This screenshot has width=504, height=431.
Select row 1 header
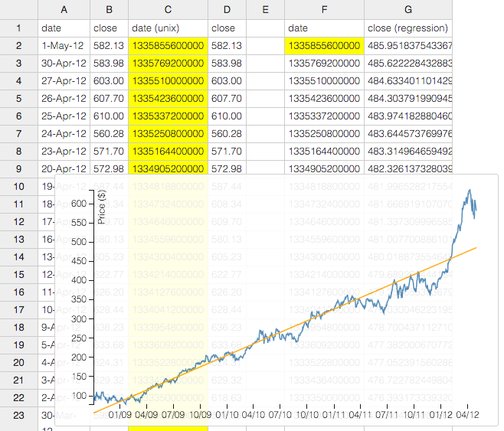pyautogui.click(x=19, y=28)
